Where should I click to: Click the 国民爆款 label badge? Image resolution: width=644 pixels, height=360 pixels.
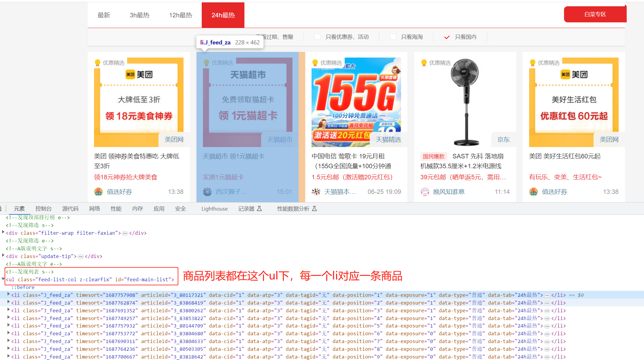434,156
